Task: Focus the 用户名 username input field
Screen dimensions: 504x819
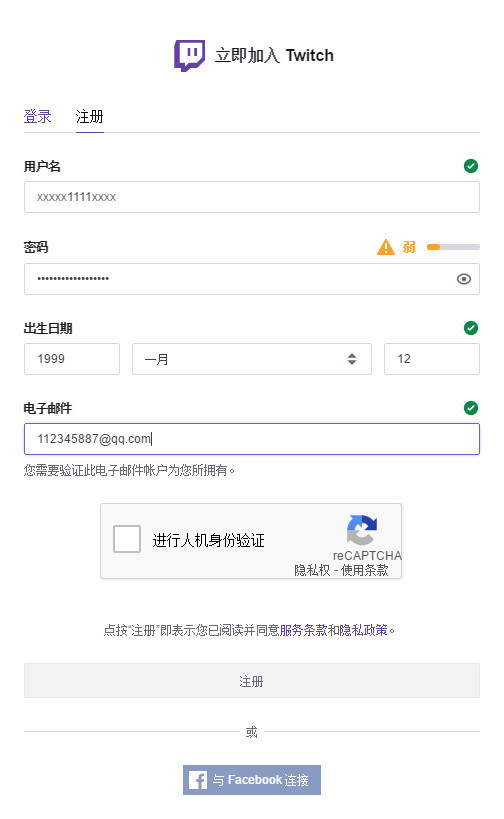Action: [252, 197]
